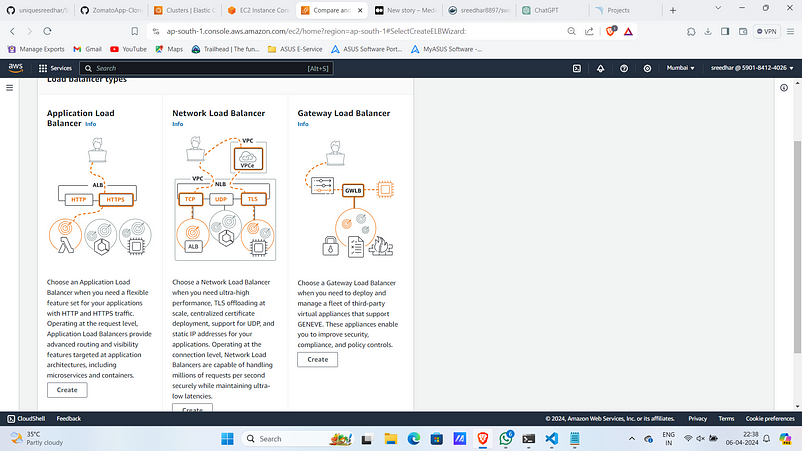Toggle the browser sidebar panel icon
Screen dimensions: 802x451
(725, 31)
